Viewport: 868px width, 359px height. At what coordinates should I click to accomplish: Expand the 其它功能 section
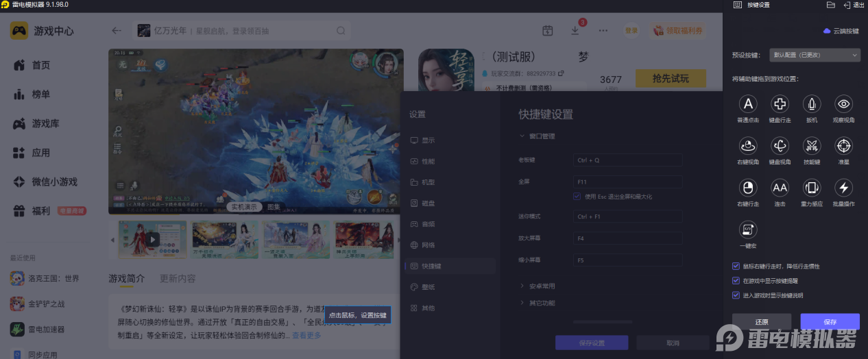point(538,303)
